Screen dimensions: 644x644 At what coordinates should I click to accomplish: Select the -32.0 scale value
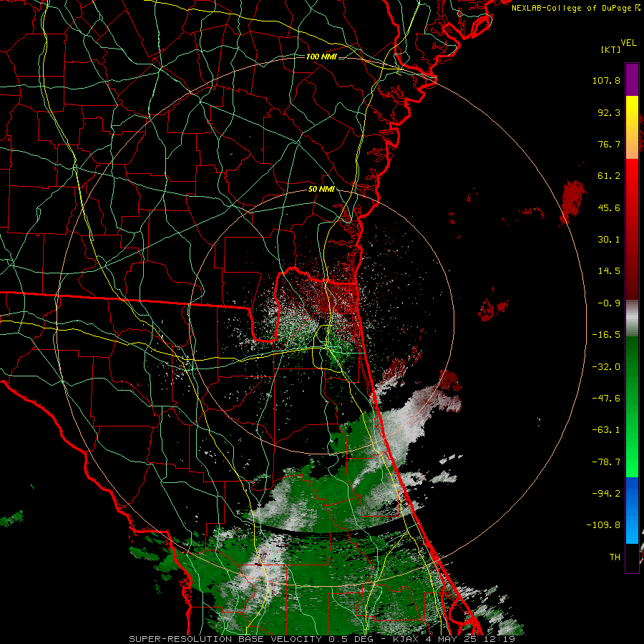point(606,367)
